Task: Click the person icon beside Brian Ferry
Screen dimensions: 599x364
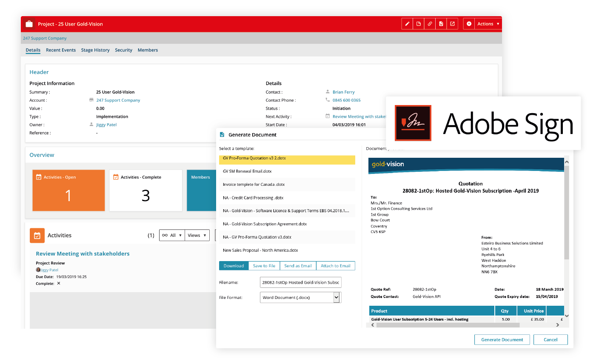Action: tap(328, 91)
